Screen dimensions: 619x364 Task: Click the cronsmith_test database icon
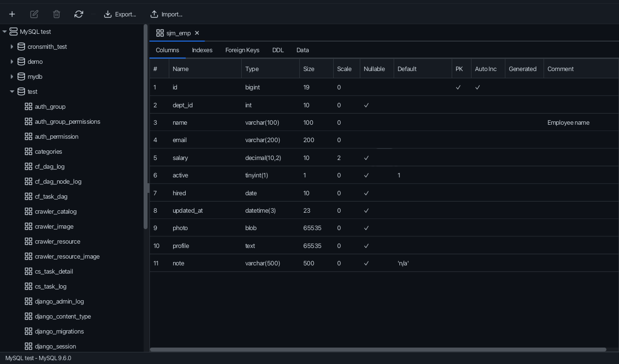tap(21, 47)
